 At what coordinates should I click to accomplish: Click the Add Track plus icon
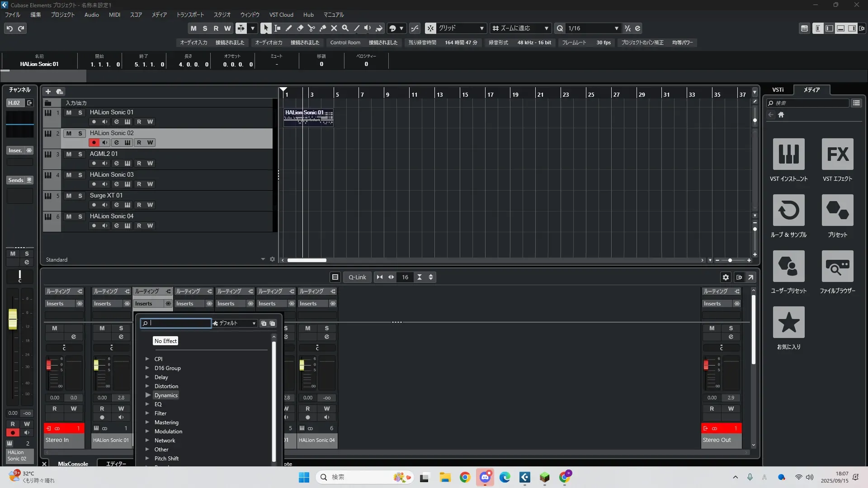[48, 91]
